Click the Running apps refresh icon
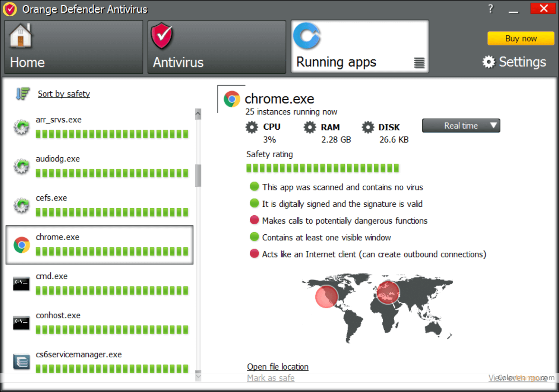559x392 pixels. click(307, 36)
